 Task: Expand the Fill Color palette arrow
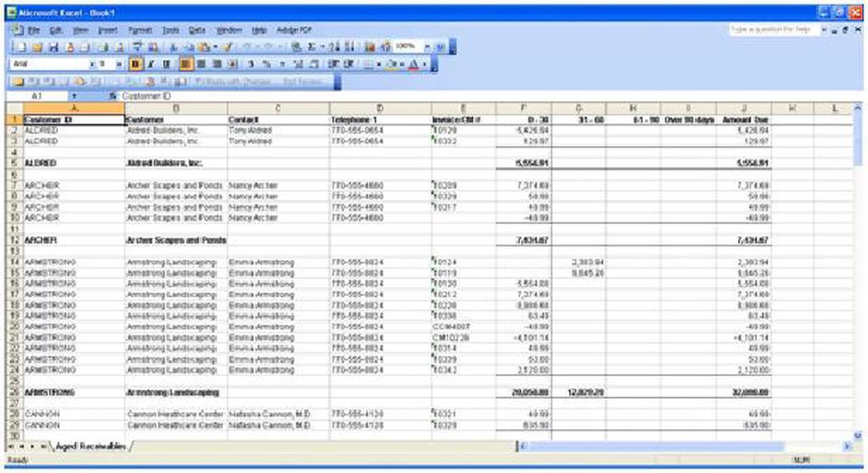tap(402, 64)
